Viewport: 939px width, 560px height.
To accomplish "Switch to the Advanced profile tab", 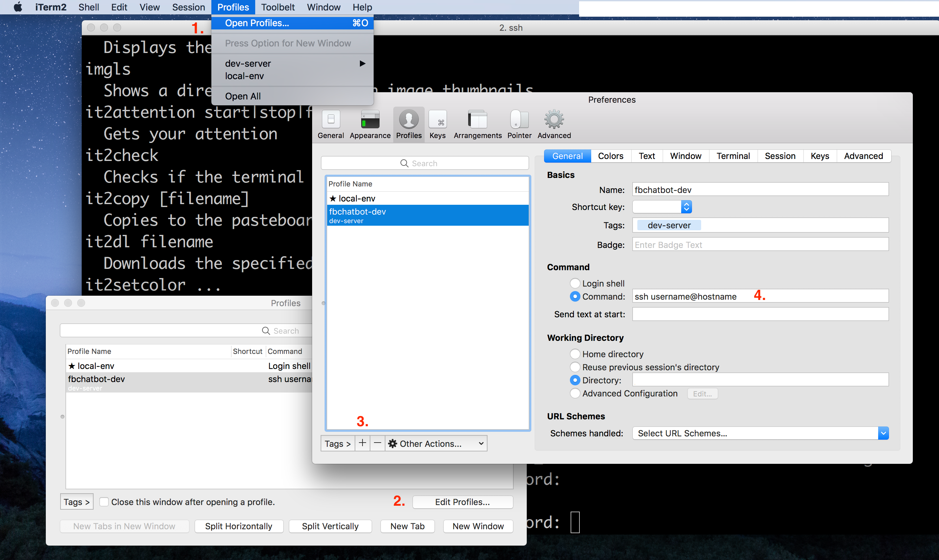I will tap(863, 156).
